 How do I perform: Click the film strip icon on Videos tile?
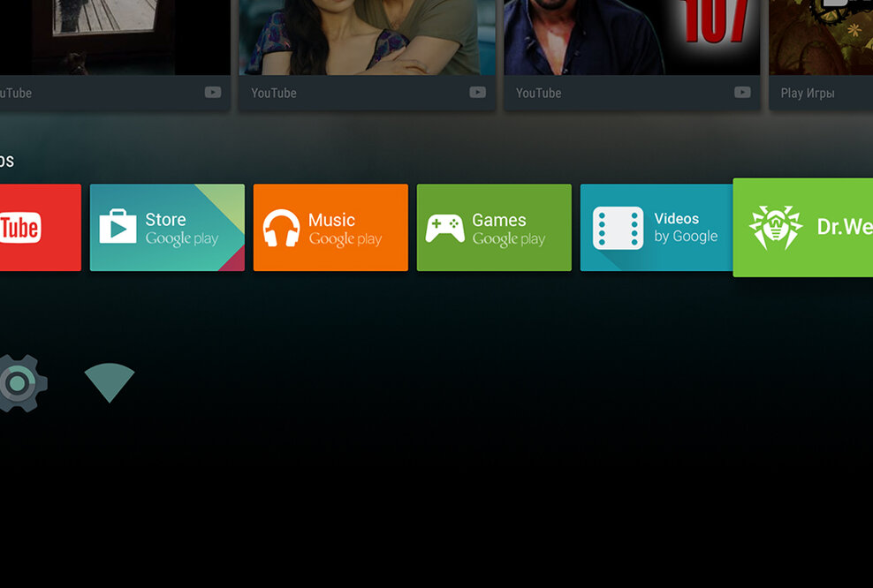click(x=618, y=228)
